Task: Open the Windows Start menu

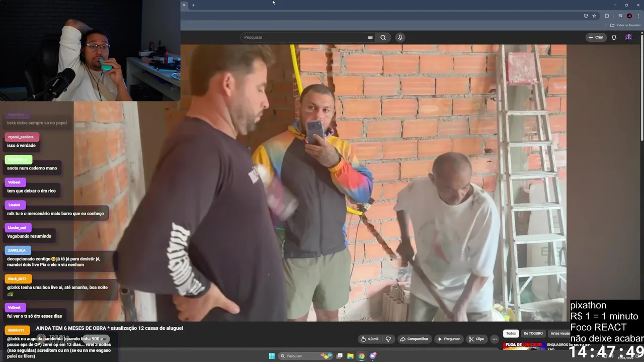Action: [272, 356]
